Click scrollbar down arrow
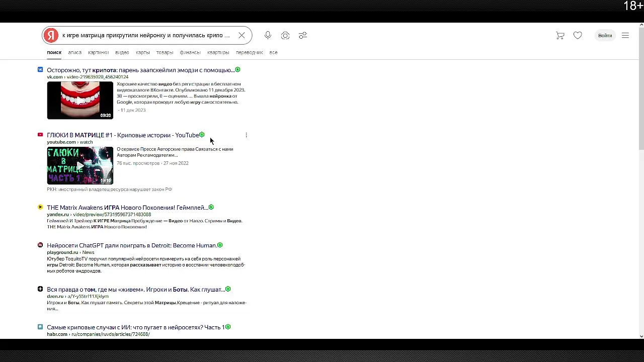 [641, 336]
